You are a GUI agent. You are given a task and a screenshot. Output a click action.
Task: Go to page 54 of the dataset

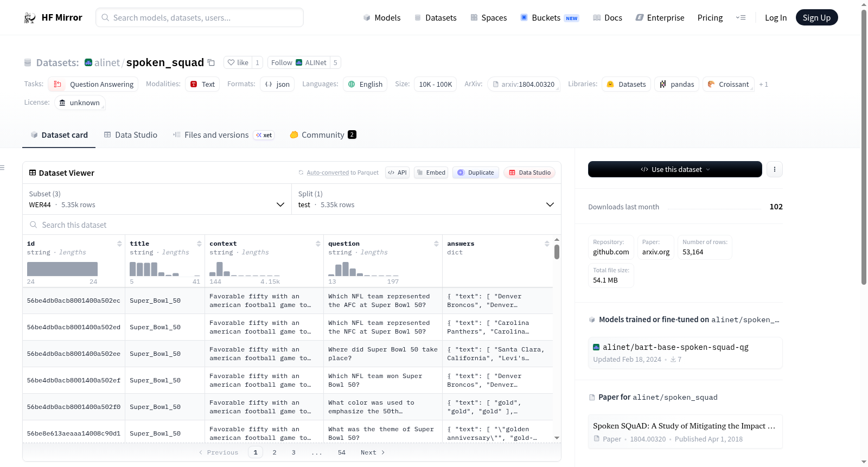click(x=342, y=452)
